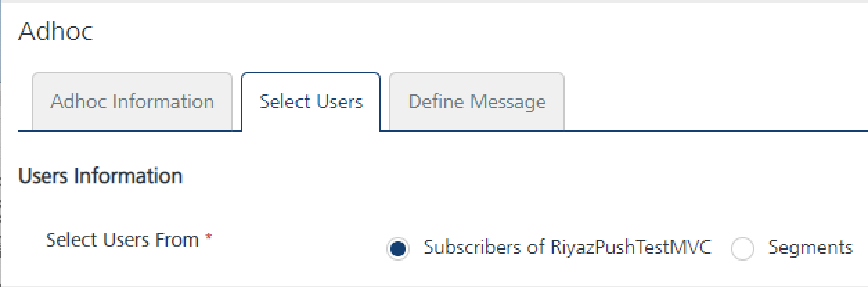This screenshot has height=287, width=868.
Task: Click the empty Segments radio circle
Action: (742, 249)
